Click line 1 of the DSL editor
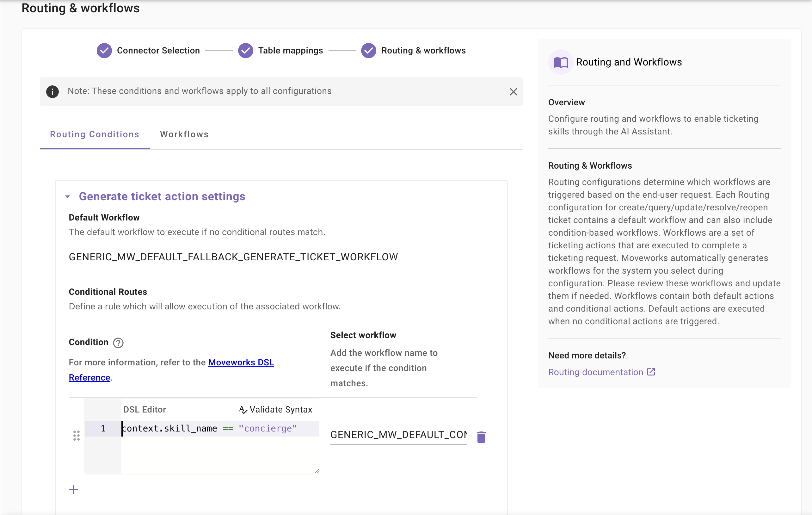Image resolution: width=812 pixels, height=515 pixels. point(209,428)
